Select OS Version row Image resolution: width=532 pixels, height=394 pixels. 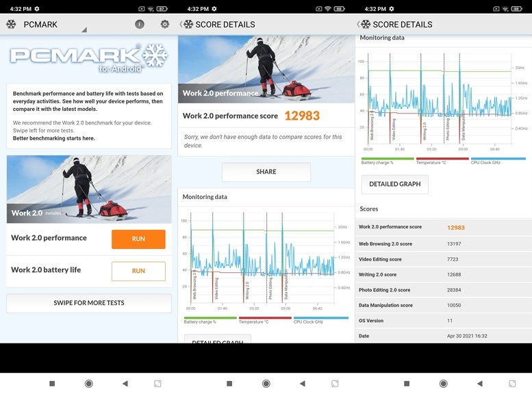[444, 320]
